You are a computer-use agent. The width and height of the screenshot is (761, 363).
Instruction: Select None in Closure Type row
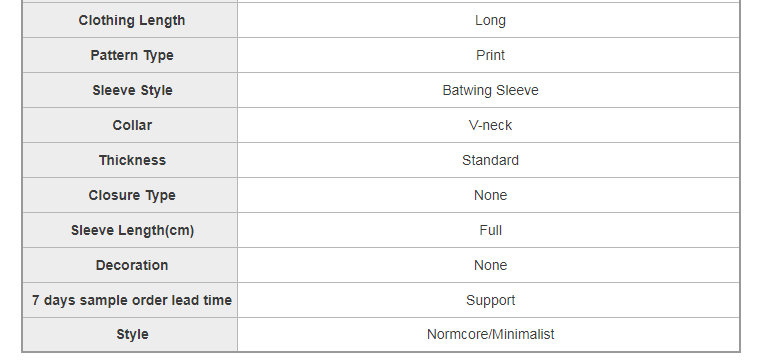pos(490,195)
